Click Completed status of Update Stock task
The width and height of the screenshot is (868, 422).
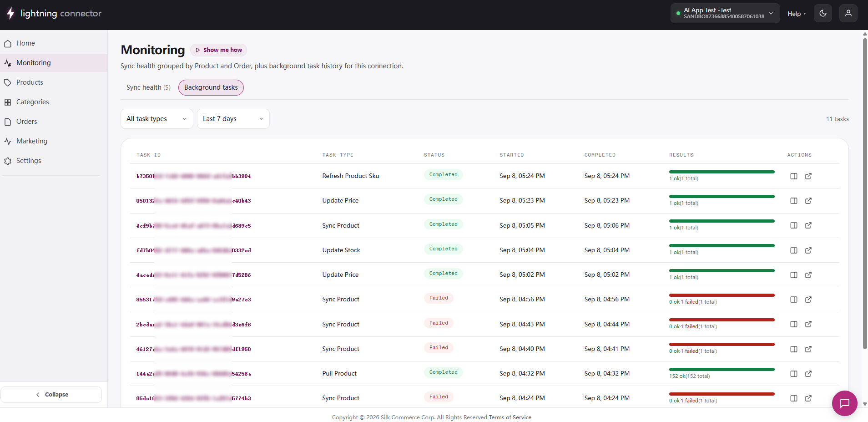[444, 249]
